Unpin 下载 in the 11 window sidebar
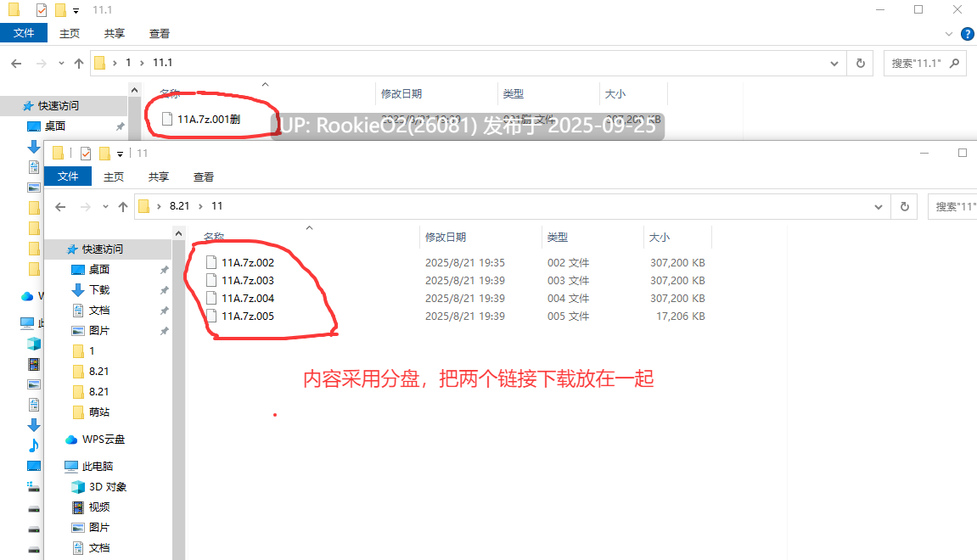977x560 pixels. (x=165, y=290)
